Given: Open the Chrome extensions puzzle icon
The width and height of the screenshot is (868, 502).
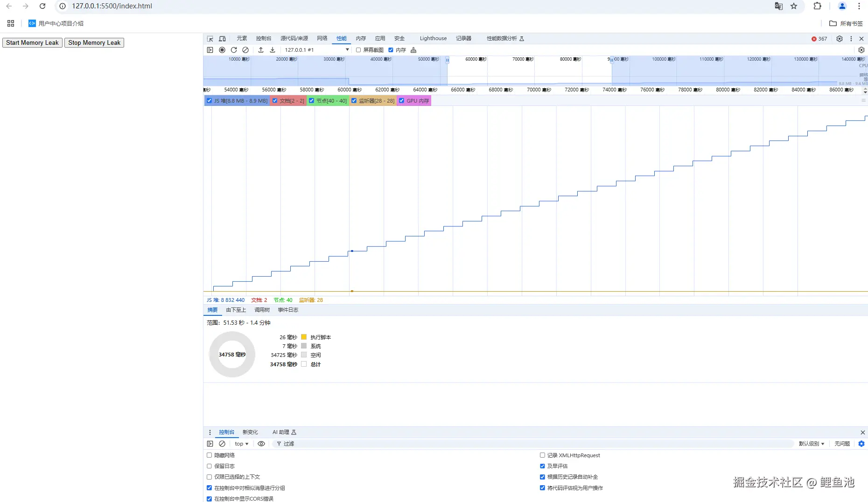Looking at the screenshot, I should click(817, 6).
